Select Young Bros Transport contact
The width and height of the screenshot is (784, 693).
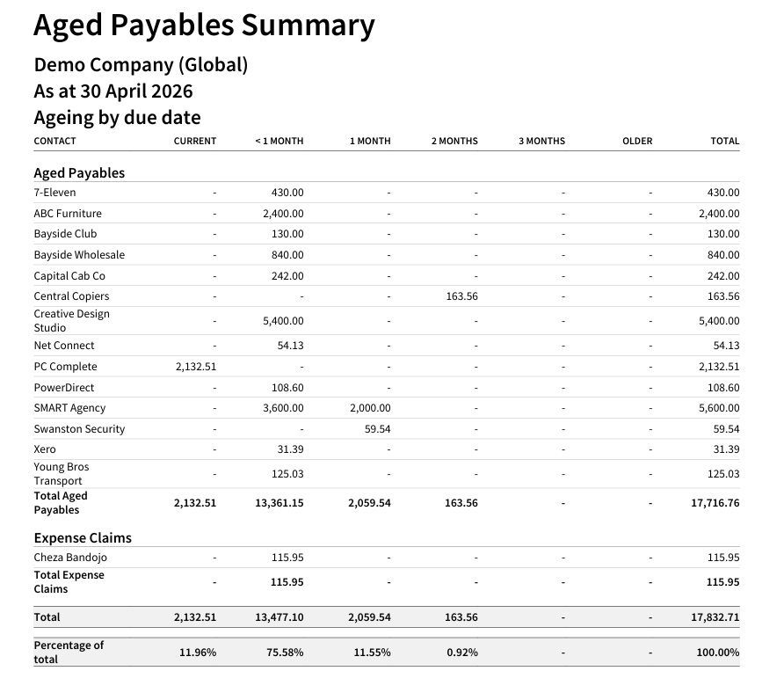[x=61, y=474]
